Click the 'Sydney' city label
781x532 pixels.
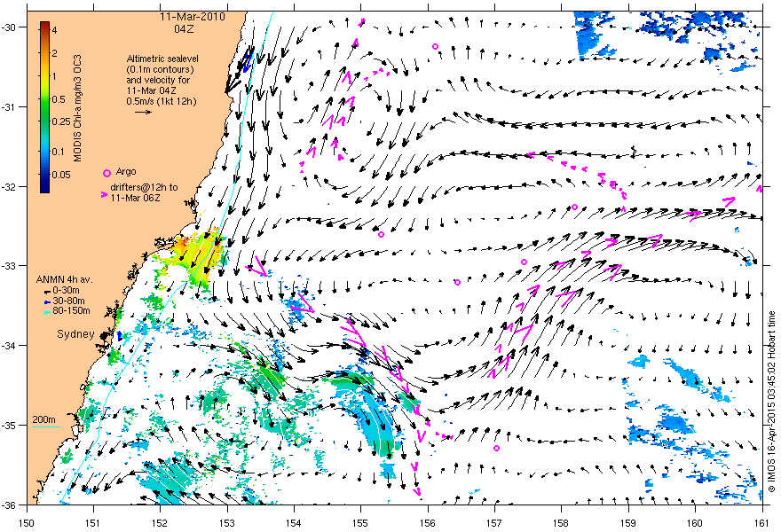point(75,334)
